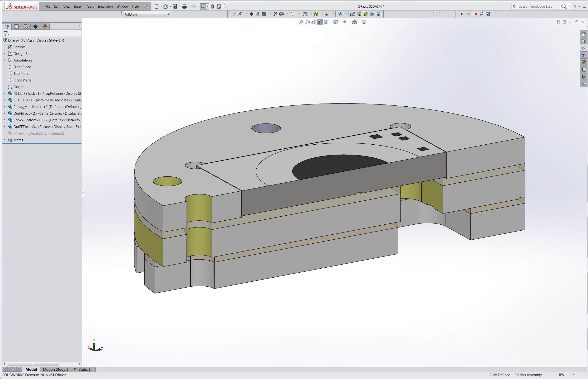Click the View Settings monitor icon
Screen dimensions: 588x379
(x=364, y=22)
